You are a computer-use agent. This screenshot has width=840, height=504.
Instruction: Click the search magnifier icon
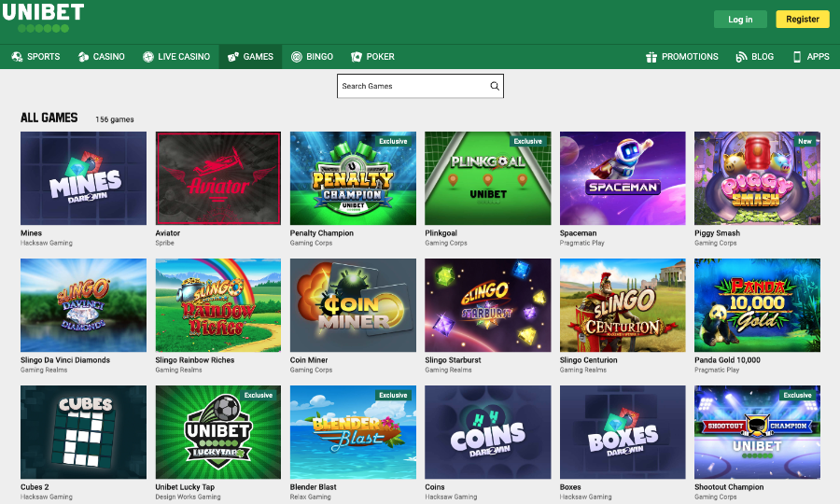[495, 86]
